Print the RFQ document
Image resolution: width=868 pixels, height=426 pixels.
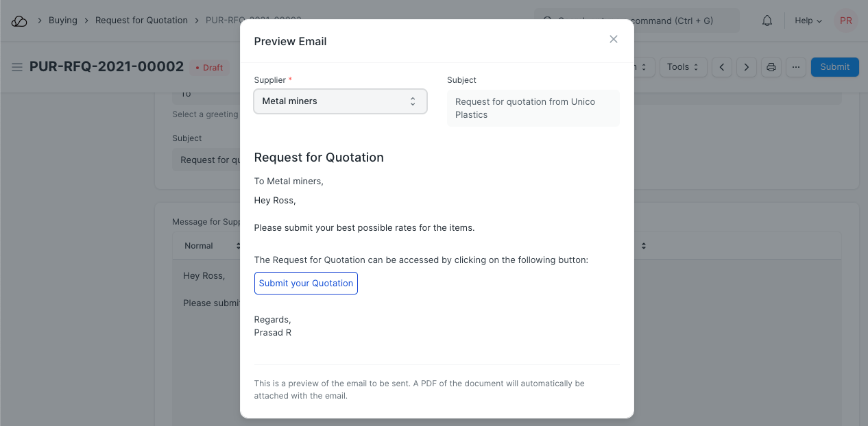coord(771,67)
